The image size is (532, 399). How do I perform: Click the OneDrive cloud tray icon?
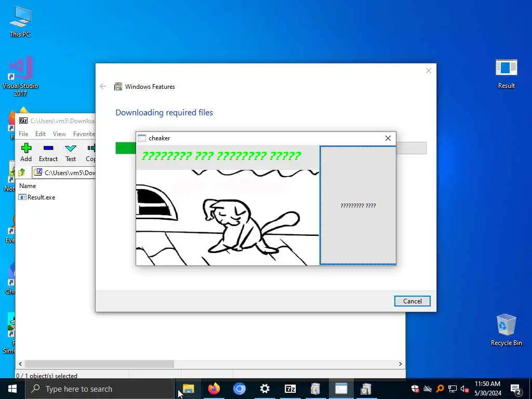(428, 389)
